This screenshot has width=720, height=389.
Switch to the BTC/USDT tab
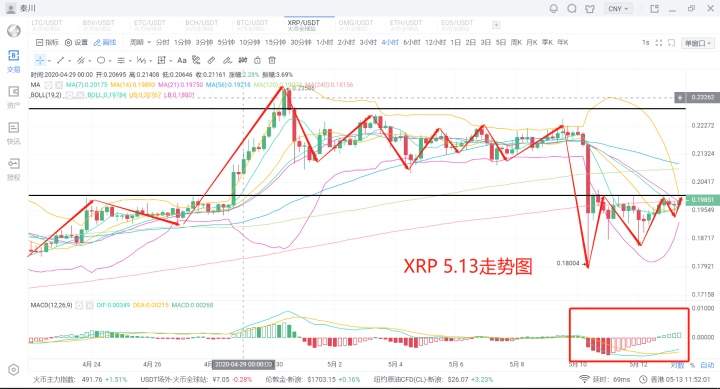click(252, 25)
